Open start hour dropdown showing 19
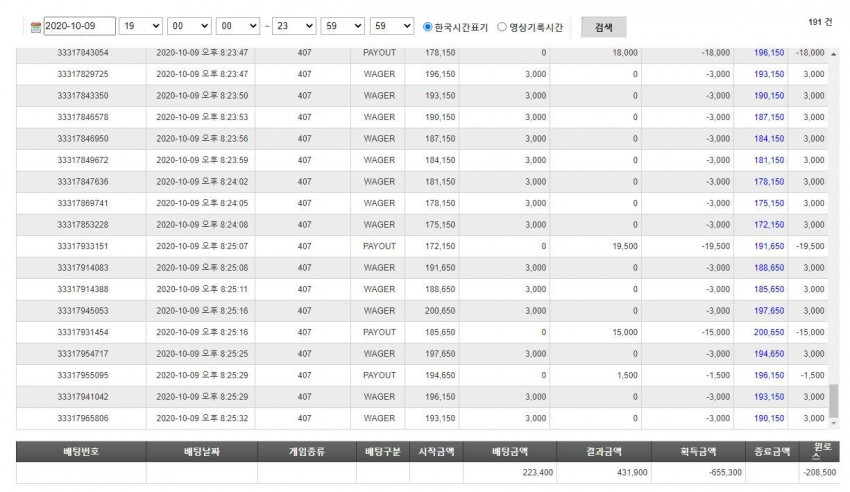 tap(140, 26)
